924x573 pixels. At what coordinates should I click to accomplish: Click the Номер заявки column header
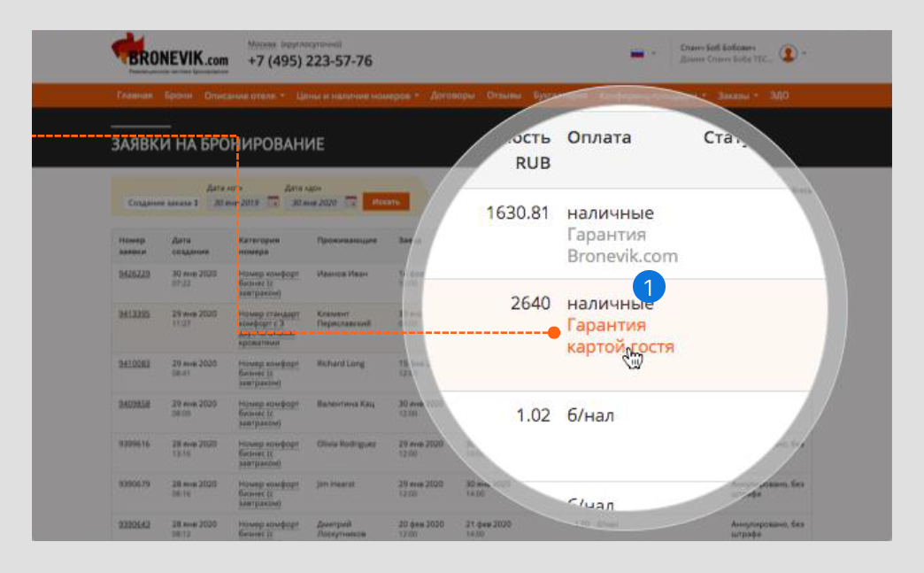tap(133, 246)
